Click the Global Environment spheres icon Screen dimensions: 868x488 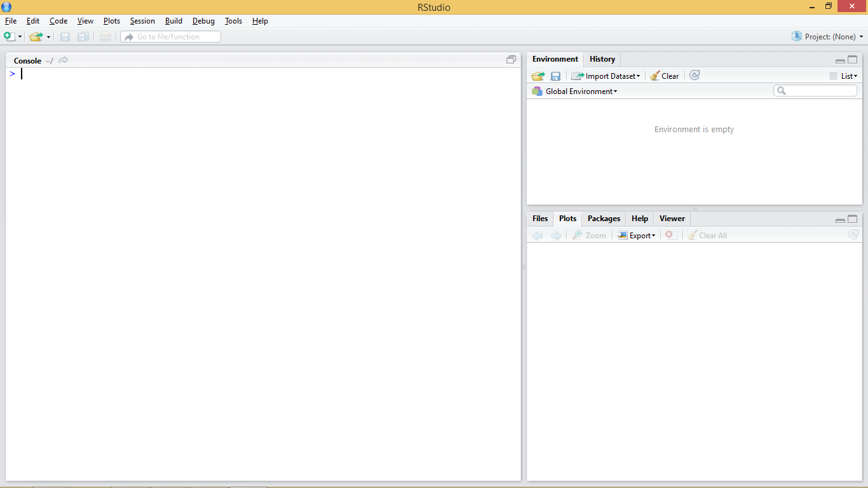[x=537, y=91]
